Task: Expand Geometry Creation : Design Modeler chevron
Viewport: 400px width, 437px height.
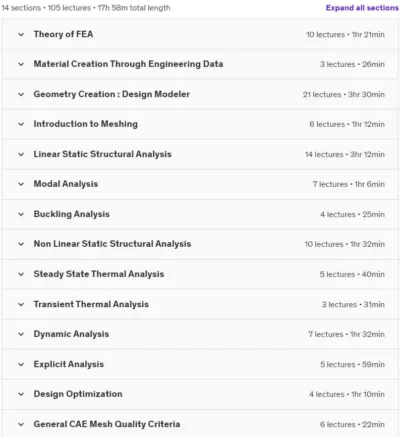Action: click(21, 94)
